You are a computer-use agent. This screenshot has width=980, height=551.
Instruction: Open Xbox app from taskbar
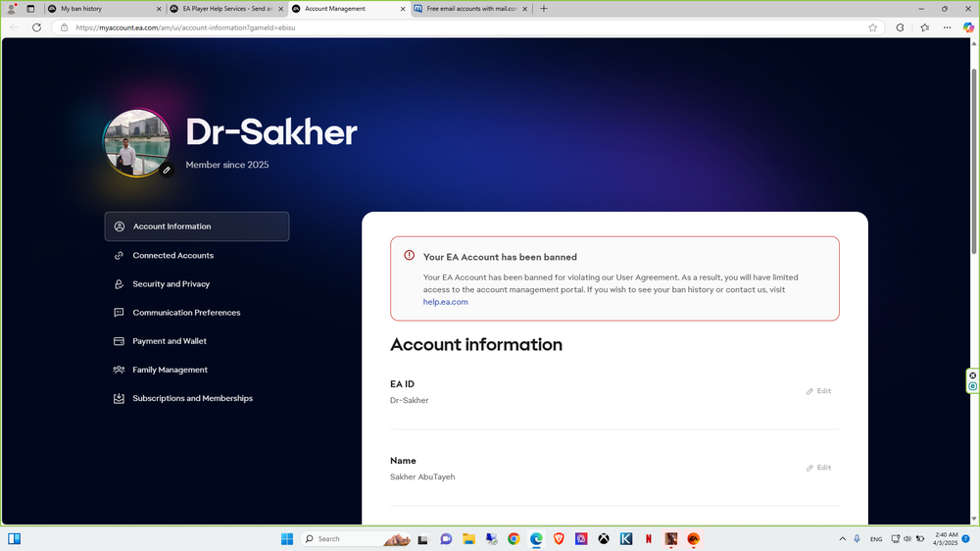tap(604, 538)
